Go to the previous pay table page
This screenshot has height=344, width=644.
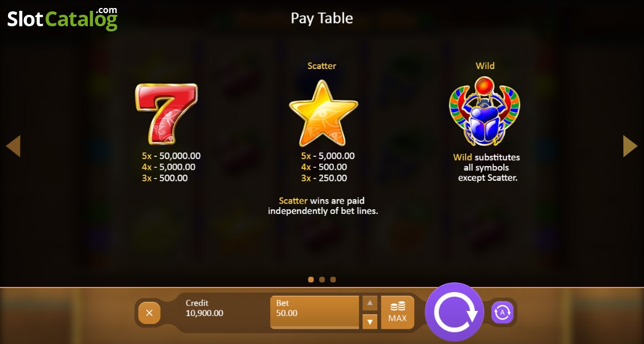click(x=13, y=146)
